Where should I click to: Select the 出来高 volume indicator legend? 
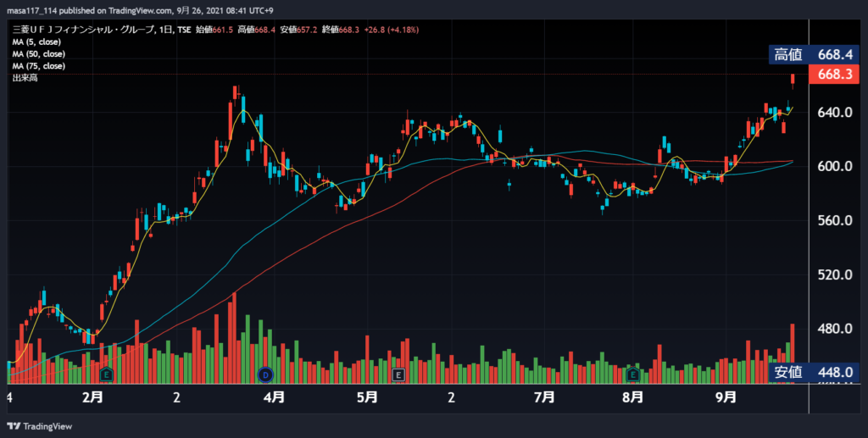pos(25,79)
